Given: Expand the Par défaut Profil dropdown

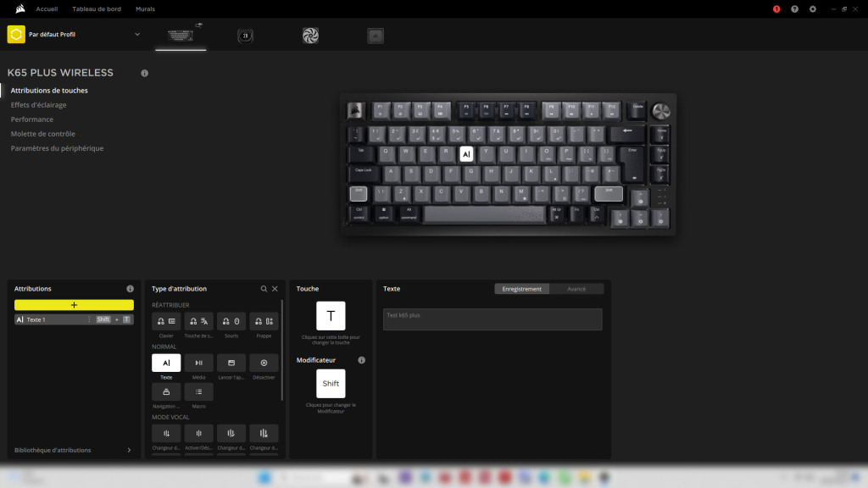Looking at the screenshot, I should coord(137,34).
